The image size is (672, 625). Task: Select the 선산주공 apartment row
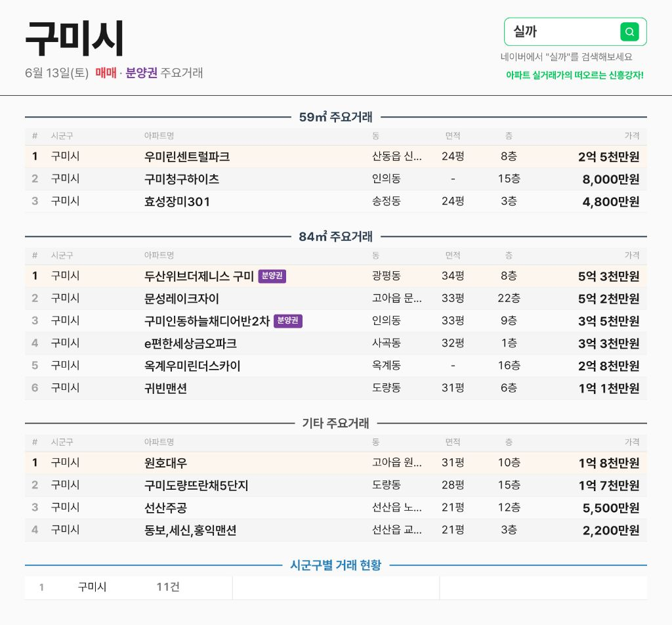tap(335, 507)
